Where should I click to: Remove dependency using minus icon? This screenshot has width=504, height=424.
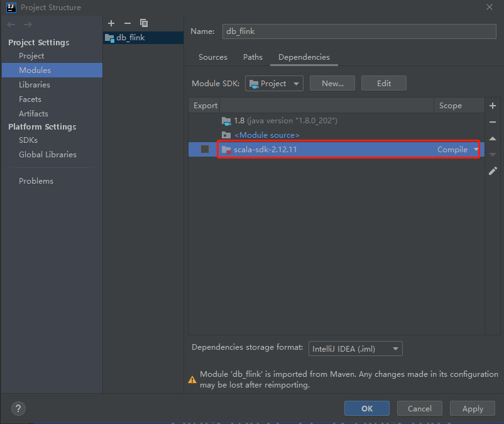point(493,122)
